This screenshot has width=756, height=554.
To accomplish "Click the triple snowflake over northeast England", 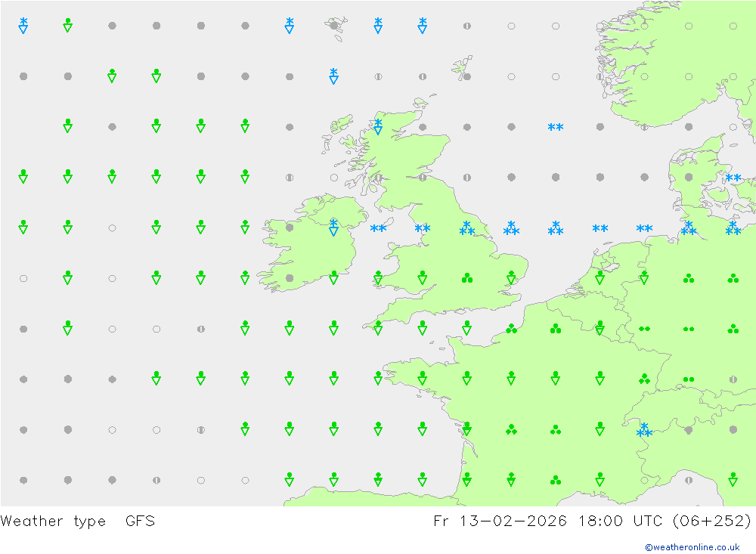I will [x=466, y=228].
